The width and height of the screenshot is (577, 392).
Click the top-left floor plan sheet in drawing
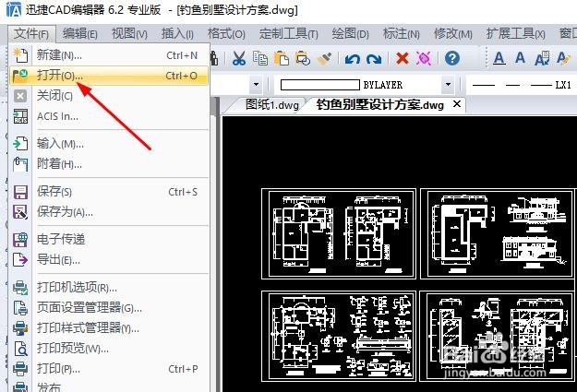(339, 234)
